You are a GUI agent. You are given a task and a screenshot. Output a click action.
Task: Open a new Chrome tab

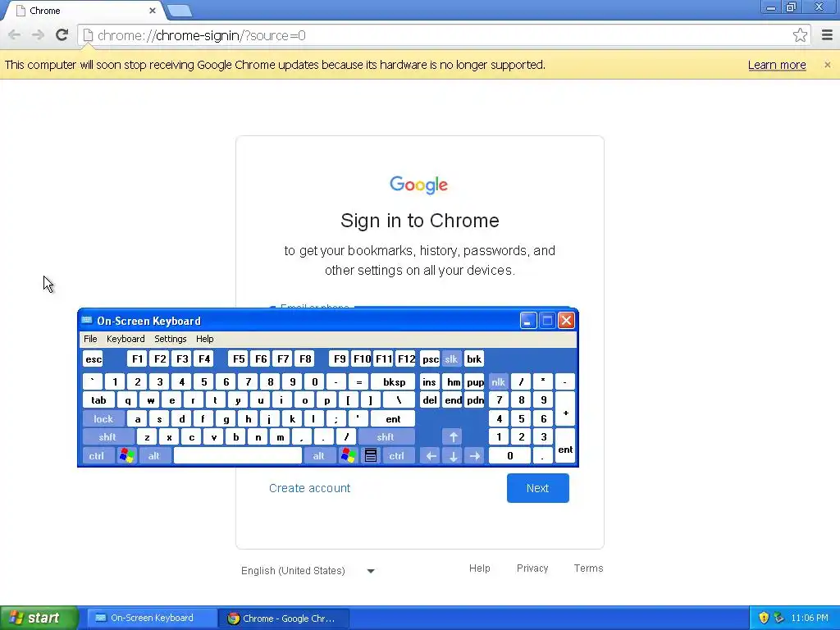tap(180, 10)
